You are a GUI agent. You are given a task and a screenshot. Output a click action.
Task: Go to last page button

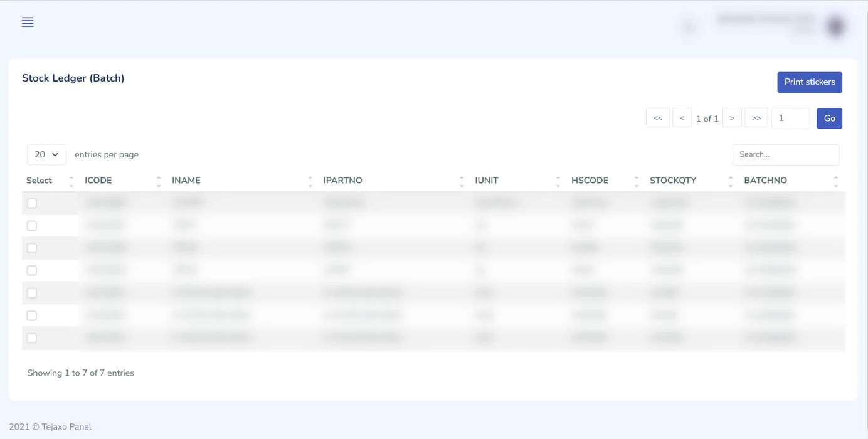pyautogui.click(x=756, y=118)
